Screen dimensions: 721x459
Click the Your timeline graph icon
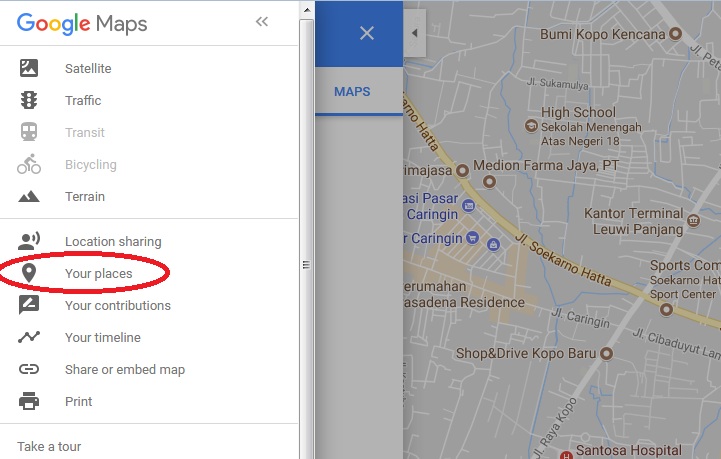[29, 337]
